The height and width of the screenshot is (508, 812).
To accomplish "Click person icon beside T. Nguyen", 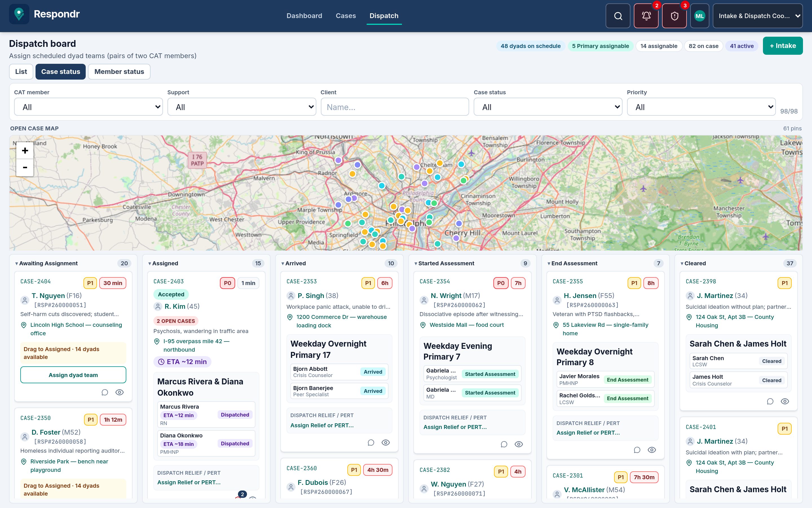I will click(x=25, y=300).
